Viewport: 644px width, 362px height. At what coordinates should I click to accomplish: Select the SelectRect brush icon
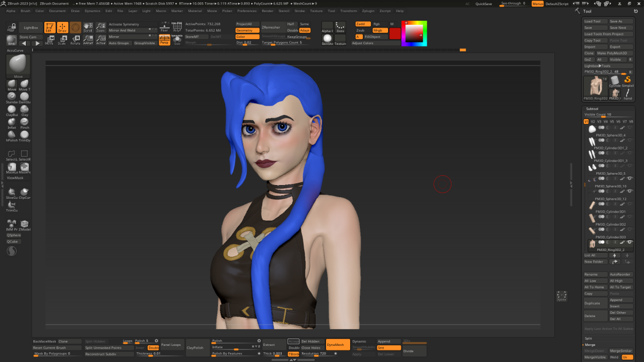click(25, 155)
